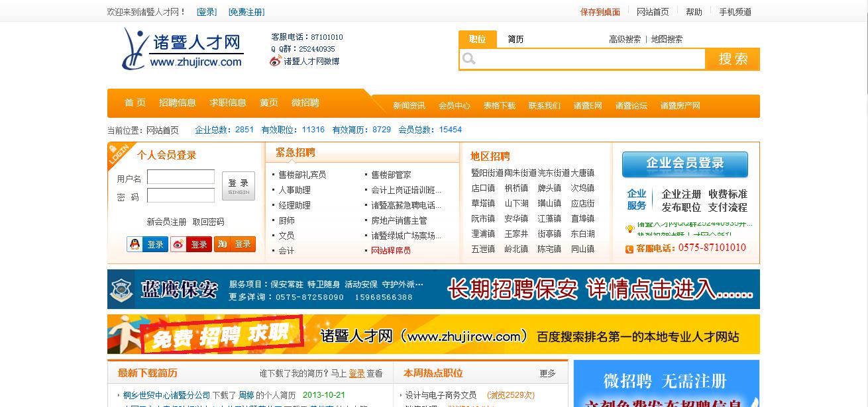Click the Weibo icon beside 诸暨人才网微博
The image size is (868, 407).
276,61
